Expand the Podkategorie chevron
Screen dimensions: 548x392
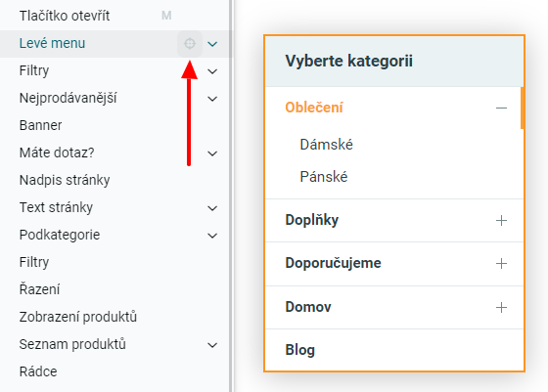212,236
